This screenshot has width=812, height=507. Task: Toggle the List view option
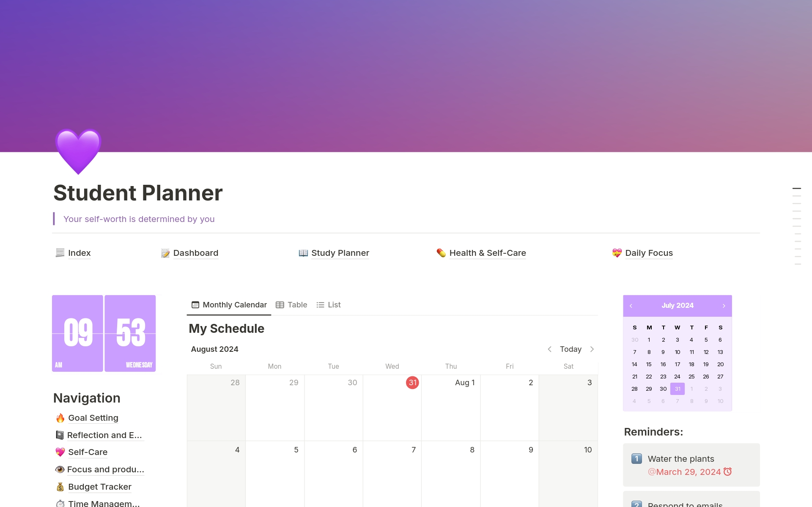[x=329, y=304]
